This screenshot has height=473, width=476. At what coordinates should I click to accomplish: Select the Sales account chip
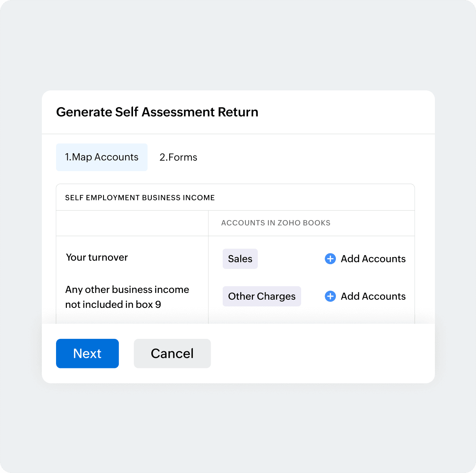(240, 259)
